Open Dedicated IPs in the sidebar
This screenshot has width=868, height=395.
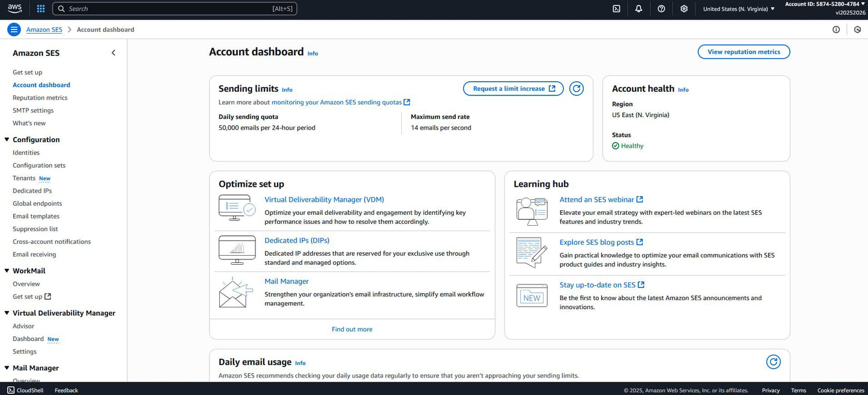pyautogui.click(x=32, y=191)
